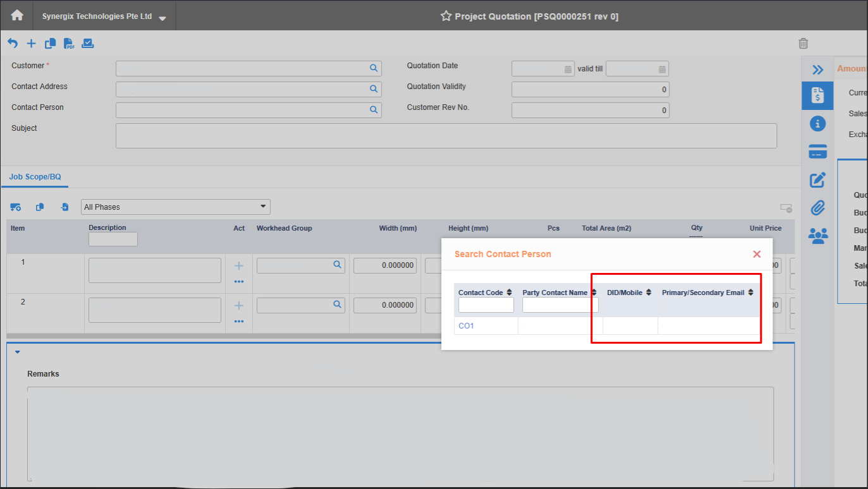
Task: Open the All Phases dropdown
Action: click(x=262, y=207)
